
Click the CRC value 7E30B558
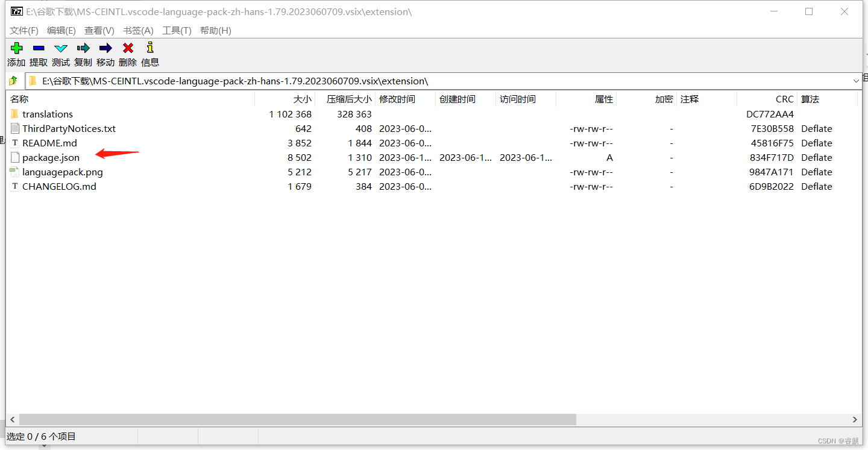pos(772,128)
